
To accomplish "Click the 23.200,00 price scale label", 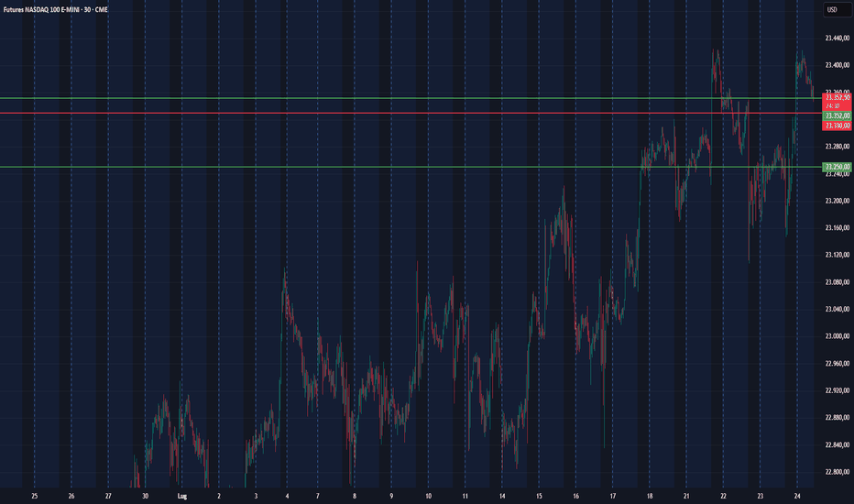I will pos(838,201).
